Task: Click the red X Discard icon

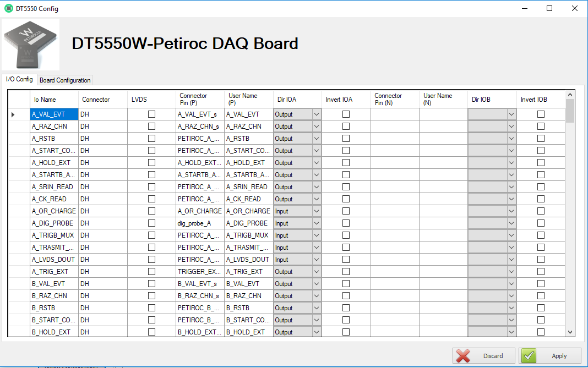Action: pyautogui.click(x=463, y=356)
